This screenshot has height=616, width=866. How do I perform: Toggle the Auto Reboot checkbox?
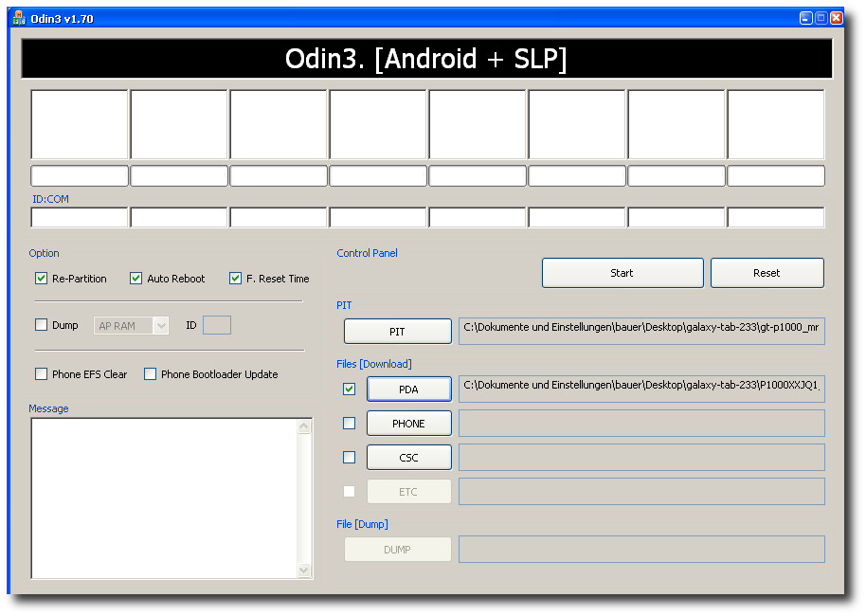pyautogui.click(x=135, y=279)
